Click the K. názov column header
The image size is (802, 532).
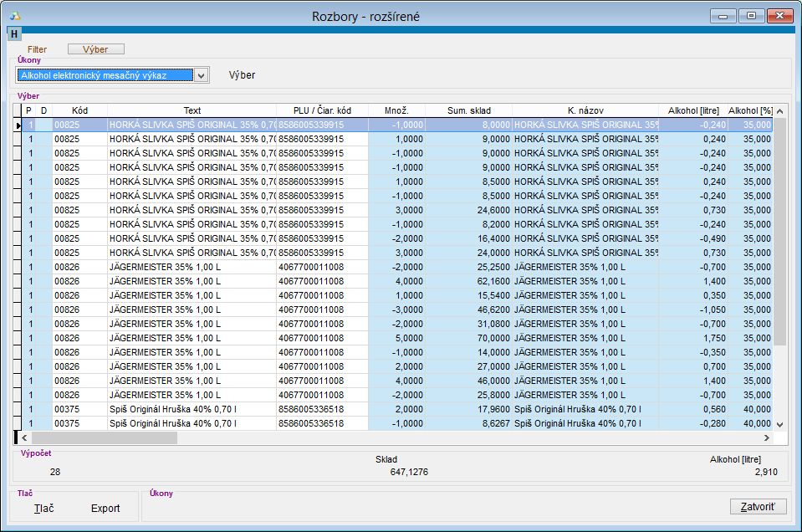click(x=585, y=110)
